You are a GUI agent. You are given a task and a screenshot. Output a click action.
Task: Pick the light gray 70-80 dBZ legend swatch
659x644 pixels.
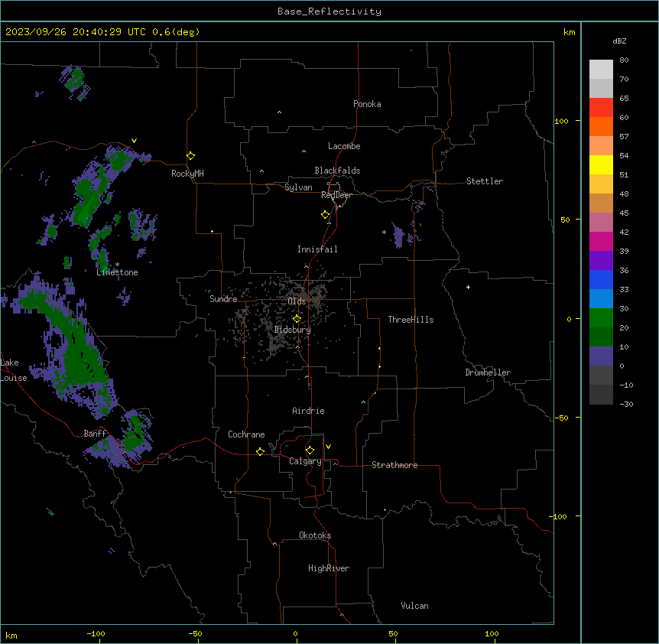pyautogui.click(x=601, y=70)
